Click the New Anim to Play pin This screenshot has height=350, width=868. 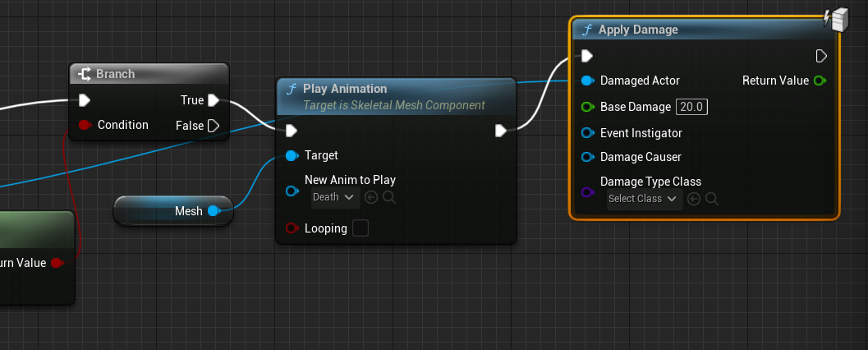coord(292,191)
